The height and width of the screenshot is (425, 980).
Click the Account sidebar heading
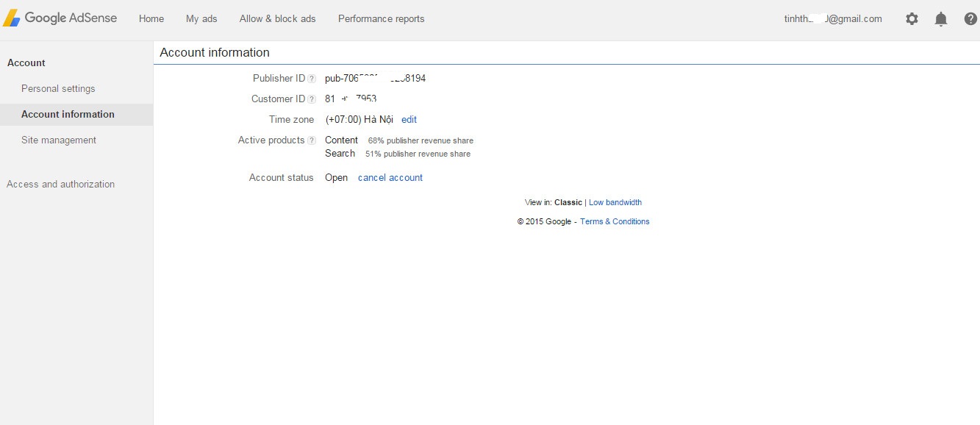click(26, 63)
